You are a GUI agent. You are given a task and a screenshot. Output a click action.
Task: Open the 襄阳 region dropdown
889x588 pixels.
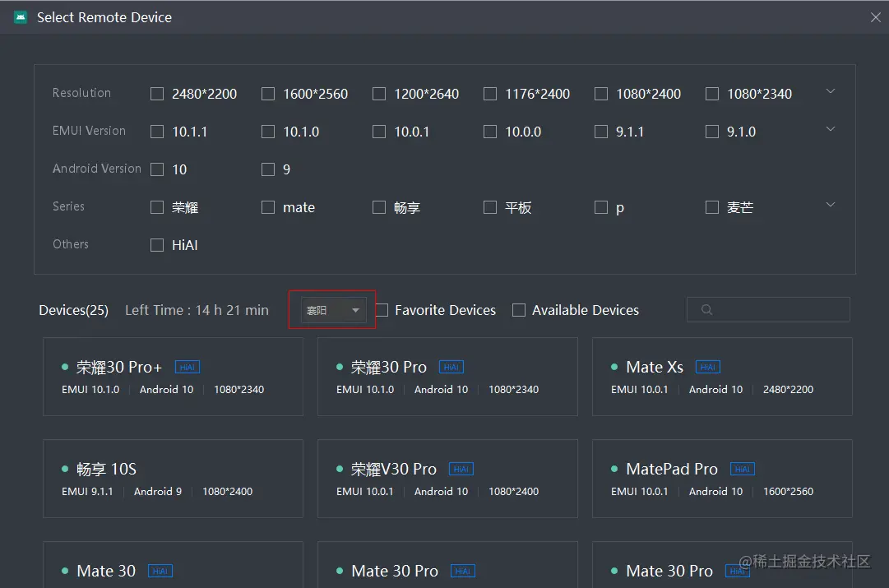333,310
